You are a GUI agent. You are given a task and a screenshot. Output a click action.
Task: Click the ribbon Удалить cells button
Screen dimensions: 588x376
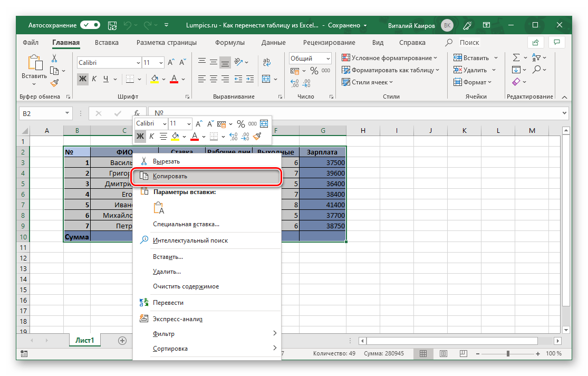(x=470, y=70)
